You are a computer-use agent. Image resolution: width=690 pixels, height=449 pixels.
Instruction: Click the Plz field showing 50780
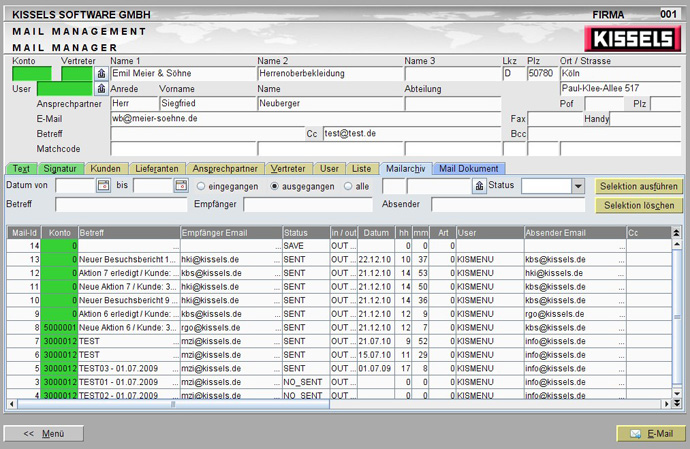(x=542, y=74)
